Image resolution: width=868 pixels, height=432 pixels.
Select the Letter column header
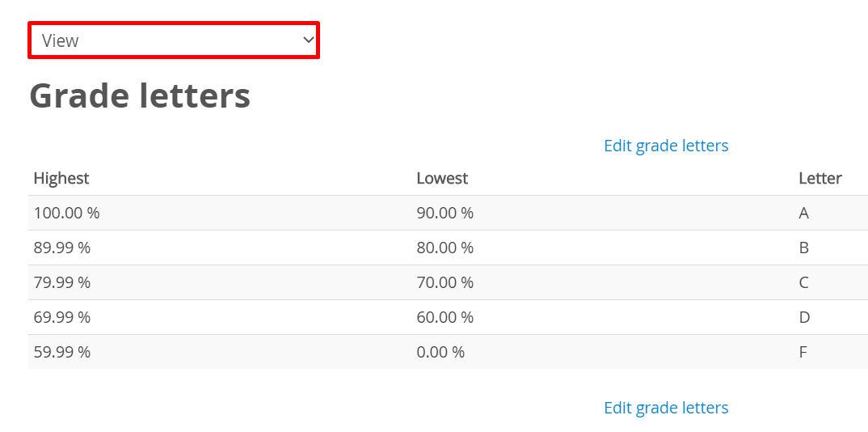[820, 178]
